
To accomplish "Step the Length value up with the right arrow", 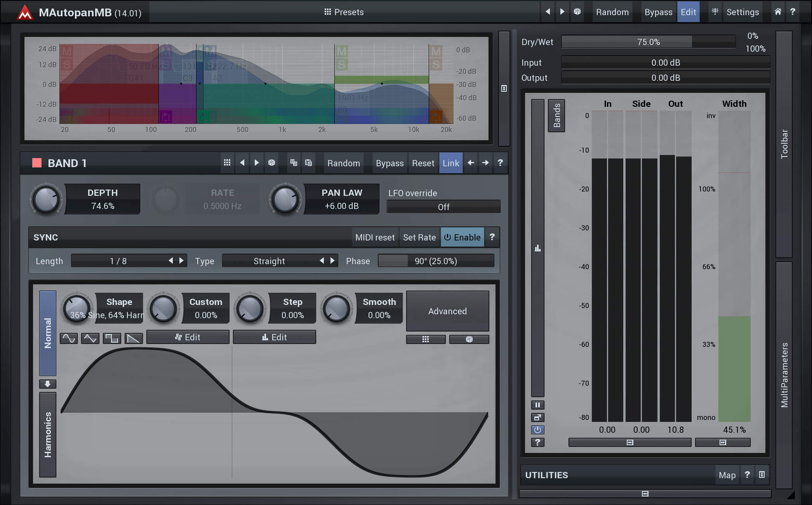I will coord(181,261).
